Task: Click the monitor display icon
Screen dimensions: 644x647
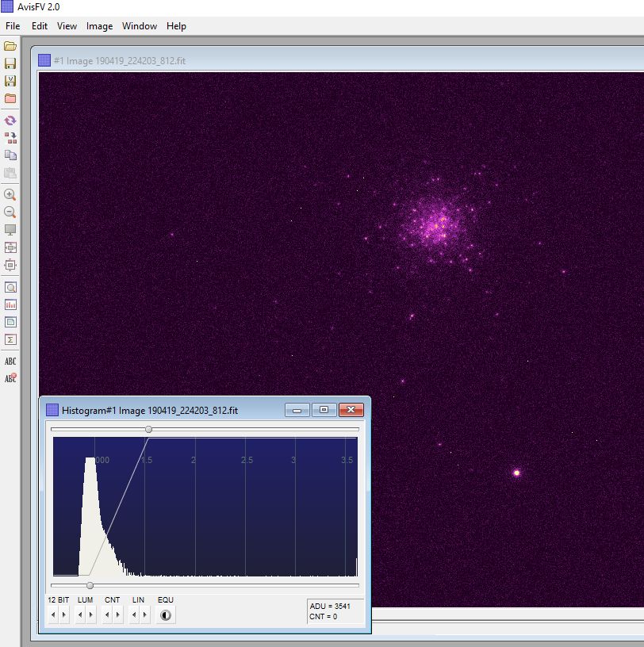Action: point(10,230)
